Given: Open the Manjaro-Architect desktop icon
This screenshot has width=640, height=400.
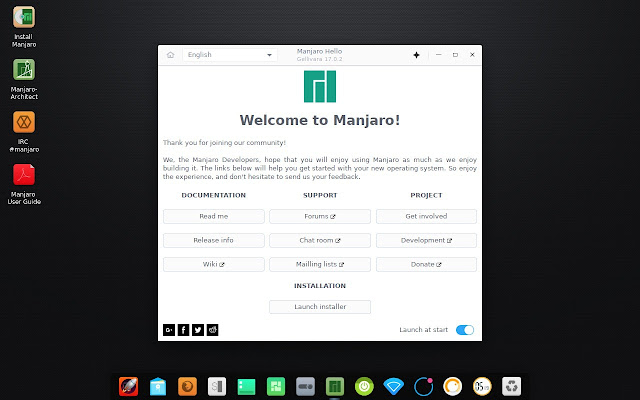Looking at the screenshot, I should (x=24, y=70).
